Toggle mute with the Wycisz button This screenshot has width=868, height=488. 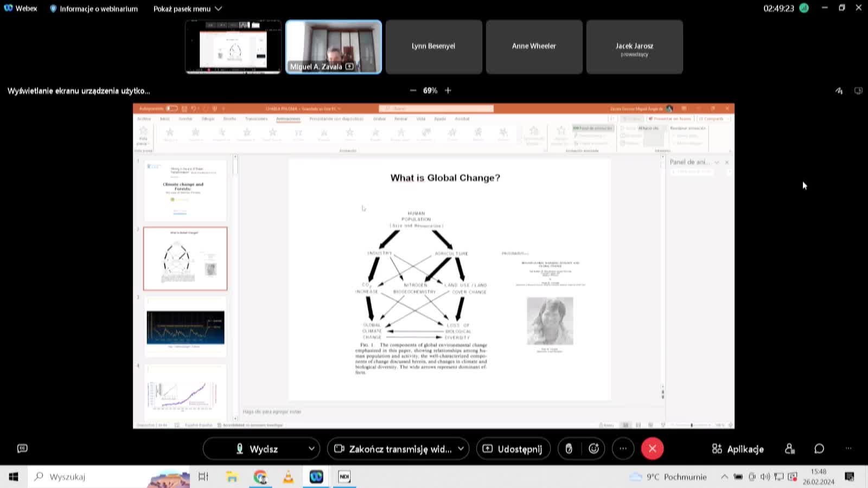[x=257, y=449]
